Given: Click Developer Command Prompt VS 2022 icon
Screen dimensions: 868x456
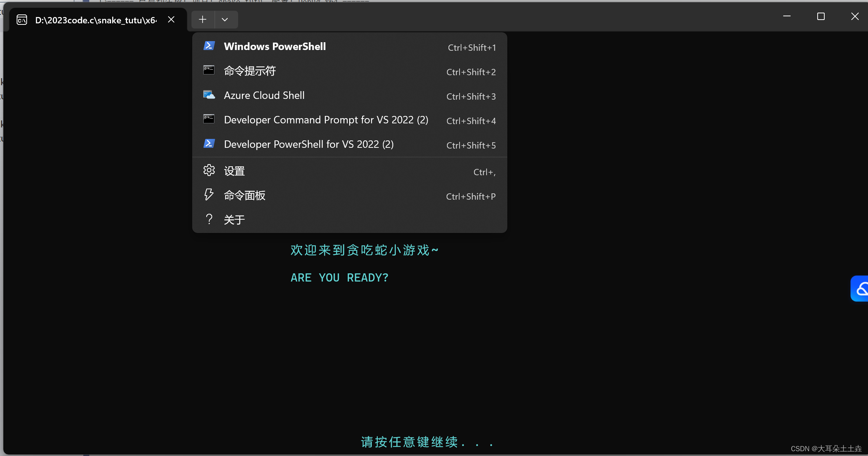Looking at the screenshot, I should [x=209, y=119].
